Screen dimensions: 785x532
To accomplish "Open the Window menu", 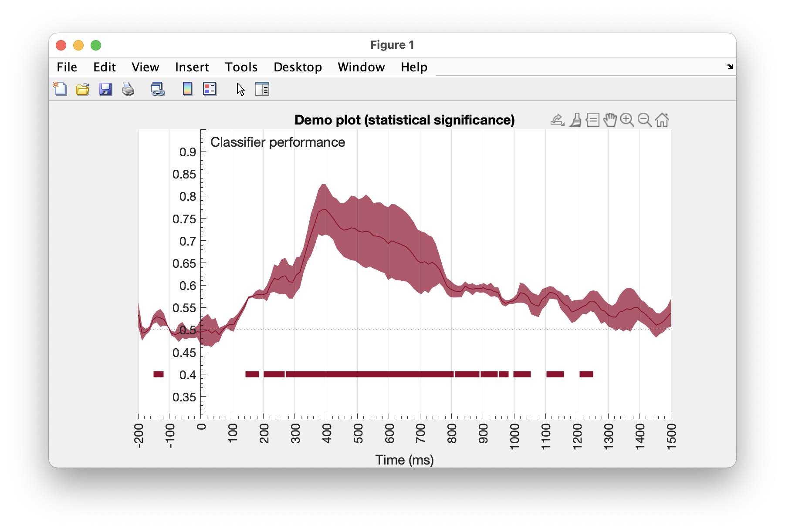I will click(362, 67).
